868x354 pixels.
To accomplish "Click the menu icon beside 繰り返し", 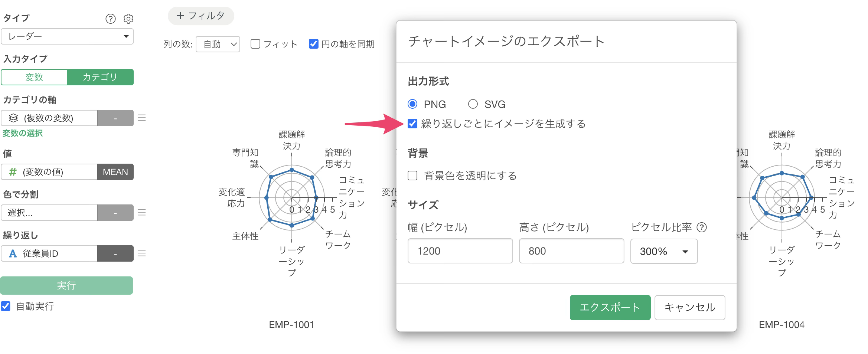I will point(142,253).
